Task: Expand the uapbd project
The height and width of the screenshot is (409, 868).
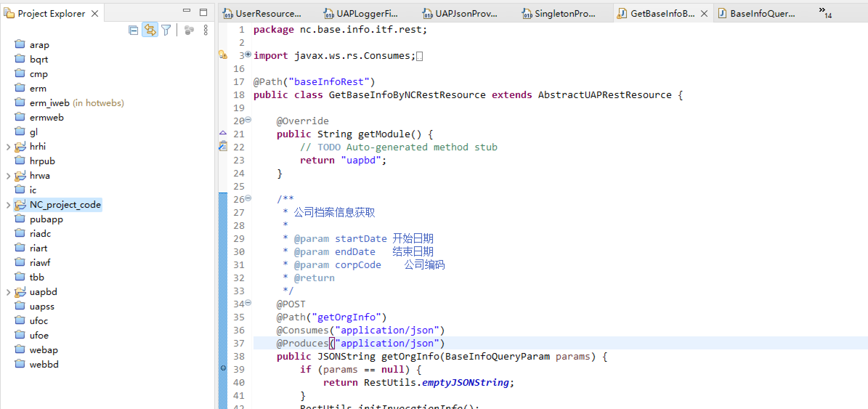Action: tap(8, 292)
